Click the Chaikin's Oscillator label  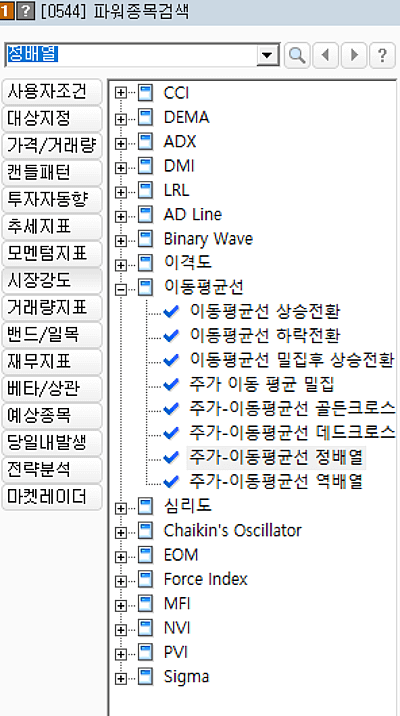pos(233,531)
